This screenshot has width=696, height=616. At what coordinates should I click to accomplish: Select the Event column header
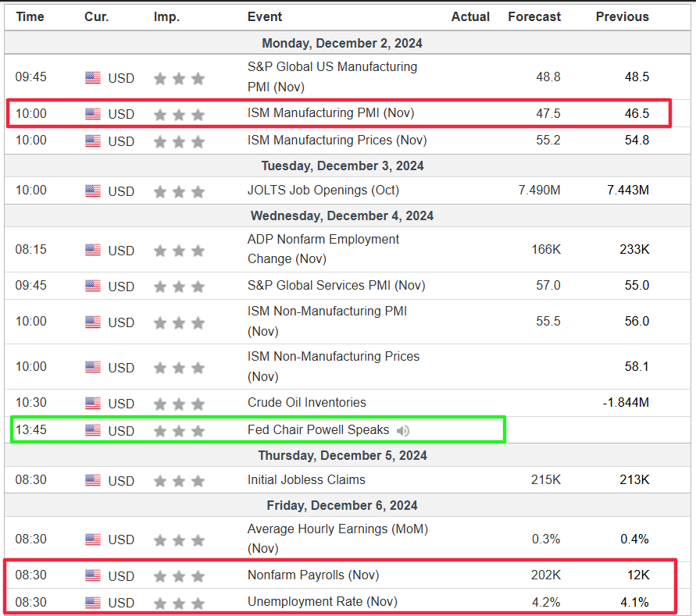click(265, 17)
